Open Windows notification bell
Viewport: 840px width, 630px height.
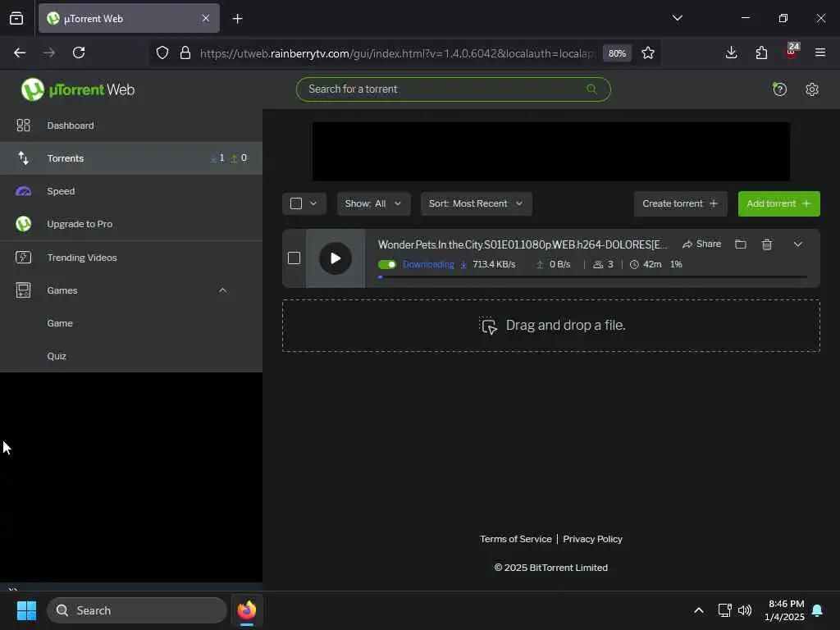coord(817,610)
